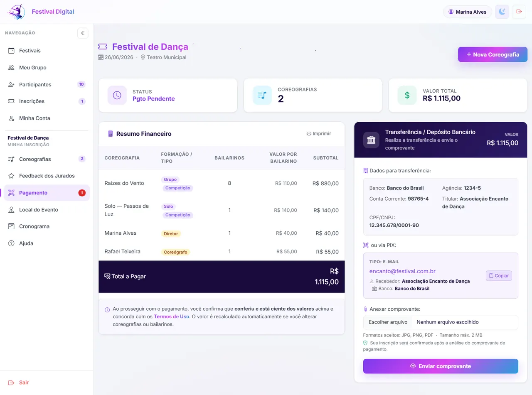The image size is (532, 395).
Task: Click the Pagamento QR code icon
Action: point(11,193)
